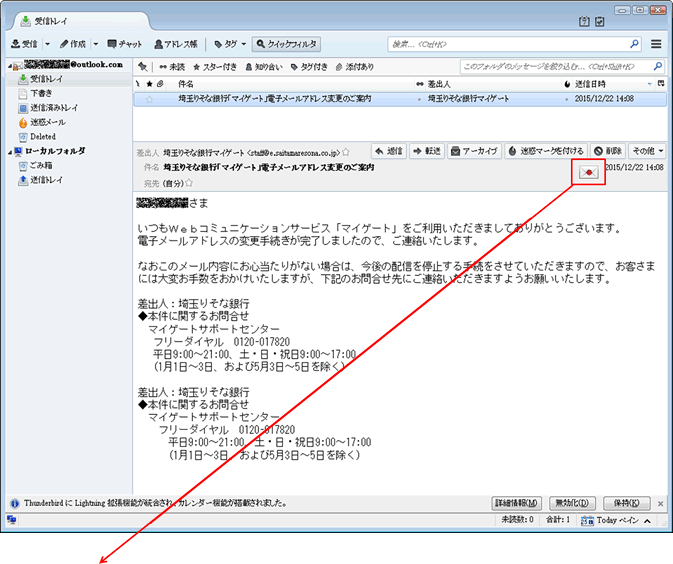Click the online status icon in status bar

[12, 520]
